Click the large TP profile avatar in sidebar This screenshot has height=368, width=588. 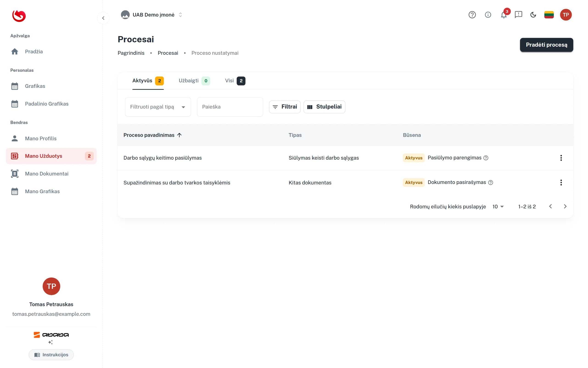pyautogui.click(x=51, y=286)
